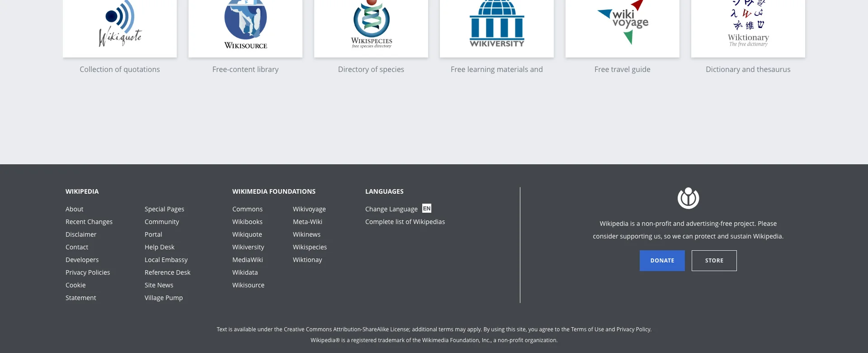This screenshot has height=353, width=868.
Task: Open the Meta-Wiki link
Action: click(x=307, y=222)
